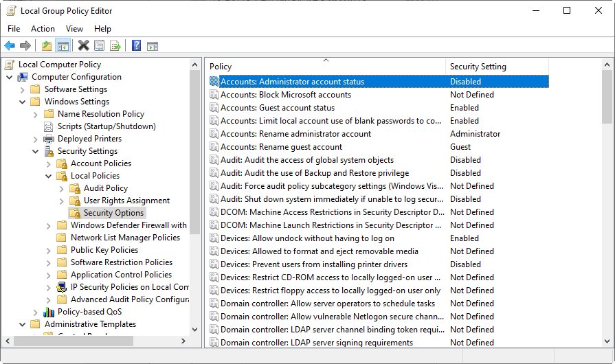615x364 pixels.
Task: Collapse the Administrative Templates node
Action: [23, 324]
